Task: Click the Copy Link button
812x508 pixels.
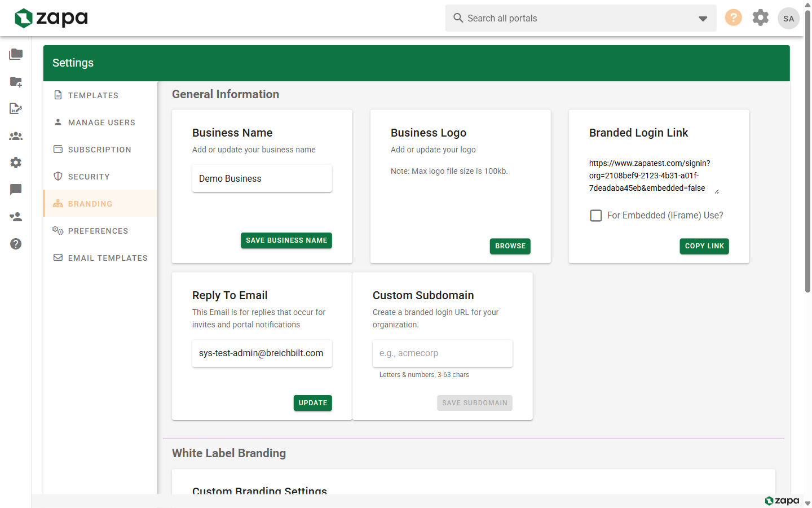Action: (x=704, y=246)
